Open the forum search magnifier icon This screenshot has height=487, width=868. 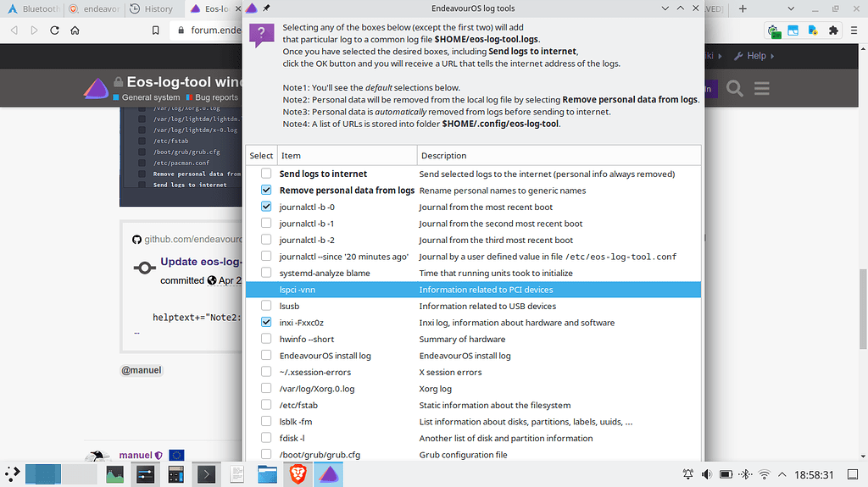tap(735, 88)
